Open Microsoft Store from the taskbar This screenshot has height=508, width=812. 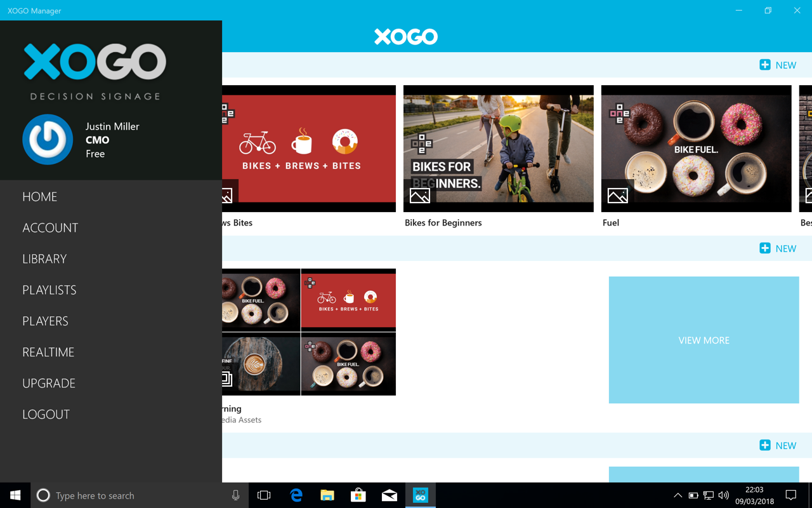[x=358, y=495]
